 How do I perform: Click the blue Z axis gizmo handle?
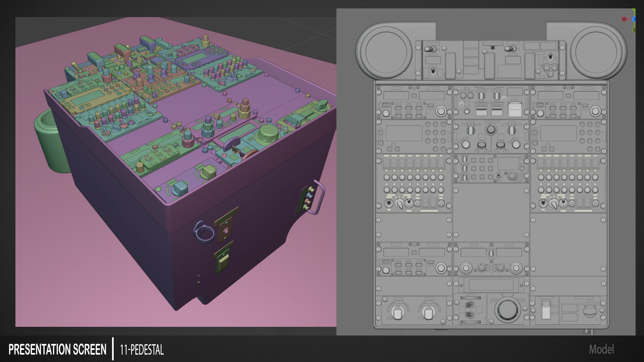point(634,19)
